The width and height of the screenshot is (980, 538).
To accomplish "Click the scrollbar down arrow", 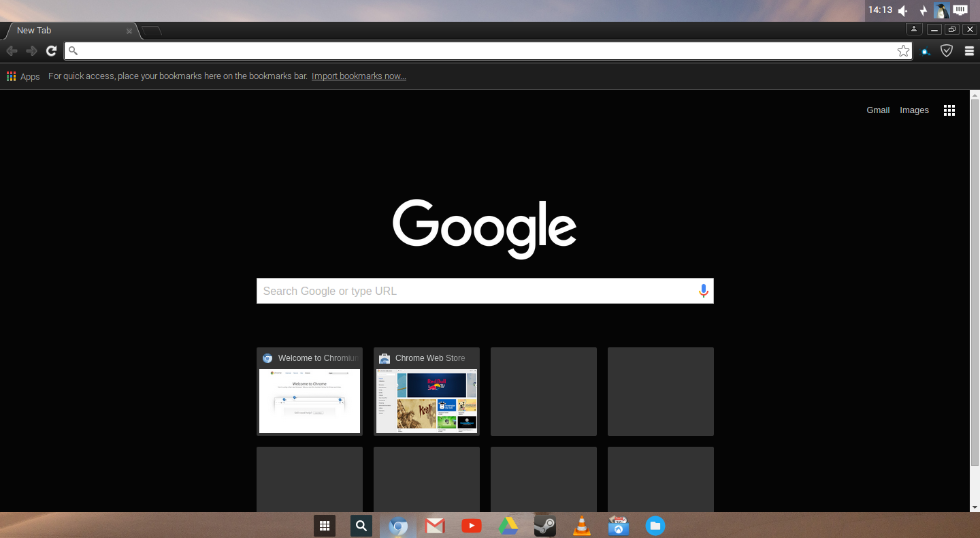I will click(975, 507).
